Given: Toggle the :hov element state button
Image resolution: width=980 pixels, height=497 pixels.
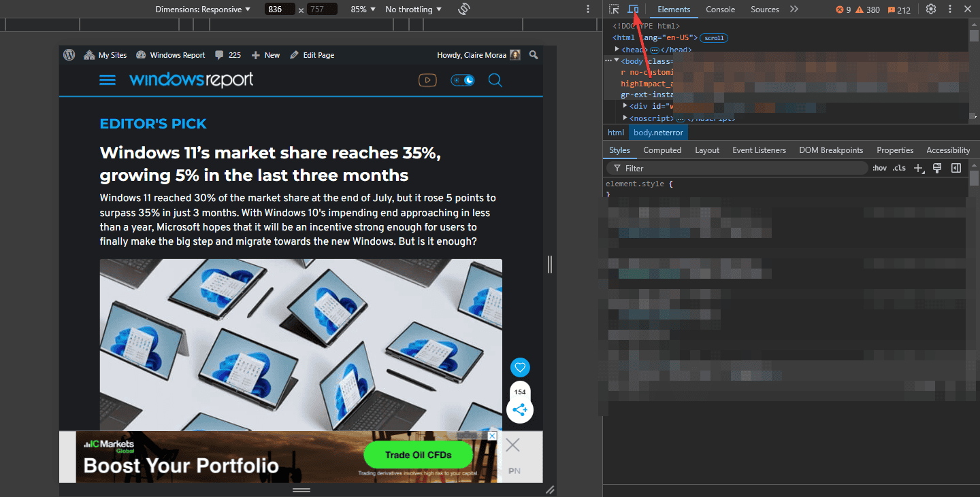Looking at the screenshot, I should 879,168.
